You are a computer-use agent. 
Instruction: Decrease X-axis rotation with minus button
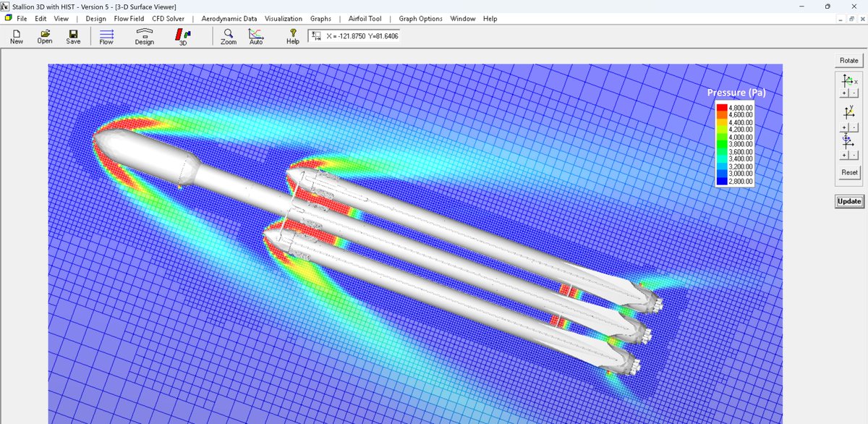tap(853, 94)
